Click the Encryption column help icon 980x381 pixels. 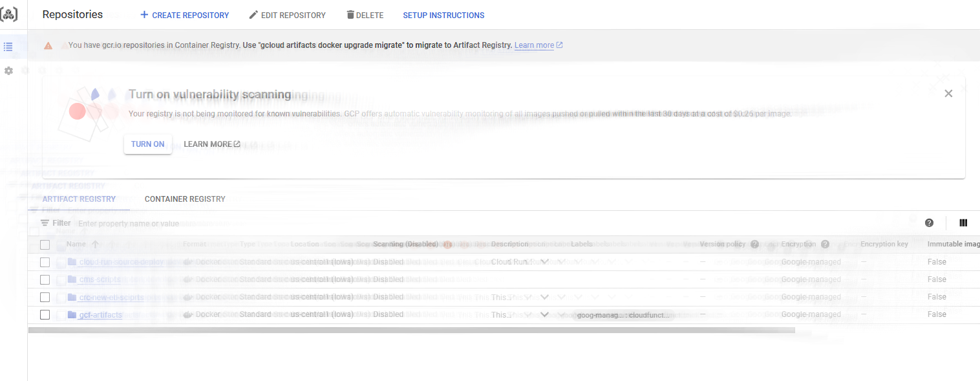825,245
